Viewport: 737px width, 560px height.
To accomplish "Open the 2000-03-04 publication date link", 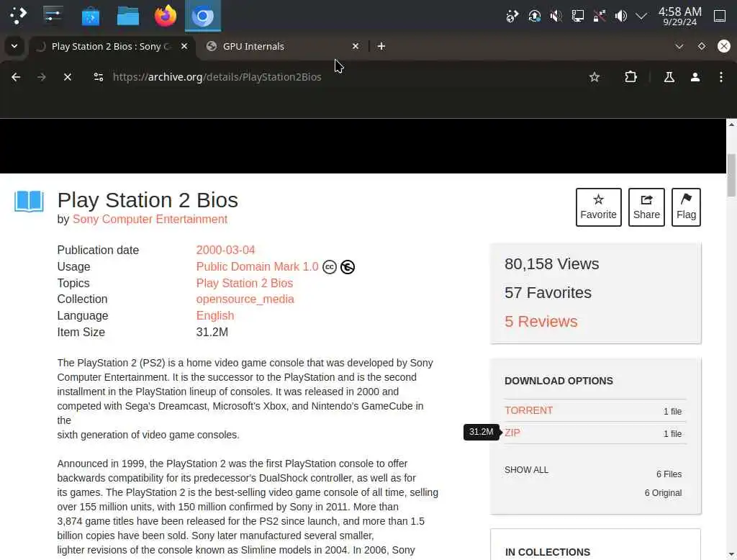I will pyautogui.click(x=225, y=250).
